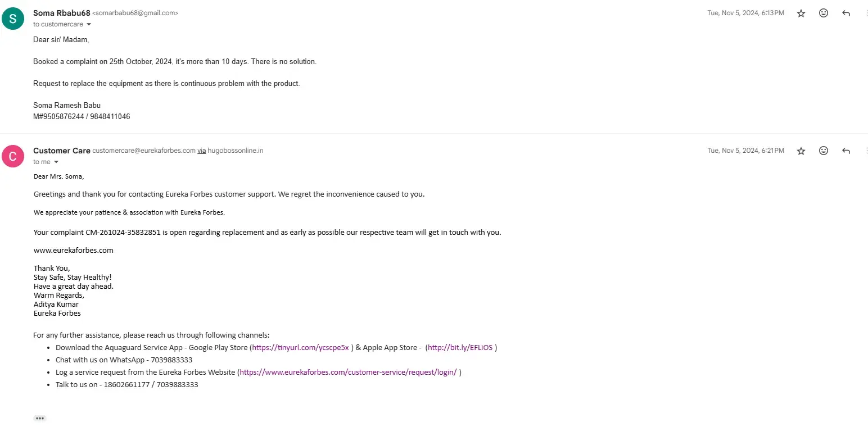Star the Customer Care reply email
Viewport: 868px width, 427px height.
coord(801,151)
